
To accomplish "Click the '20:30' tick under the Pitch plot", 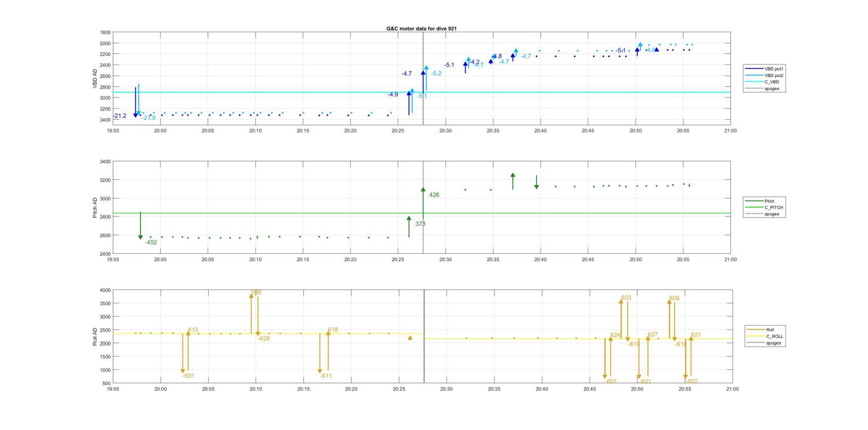I will [x=446, y=259].
